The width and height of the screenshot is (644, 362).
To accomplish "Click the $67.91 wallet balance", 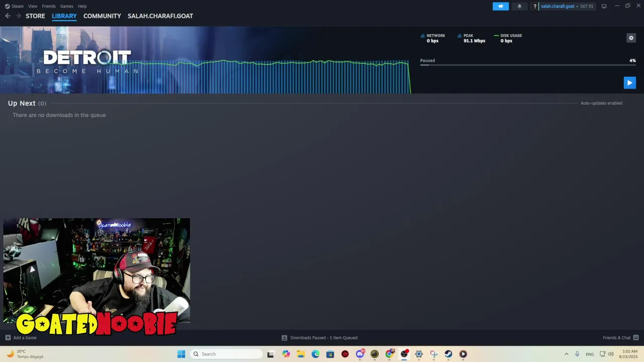I will pyautogui.click(x=587, y=6).
